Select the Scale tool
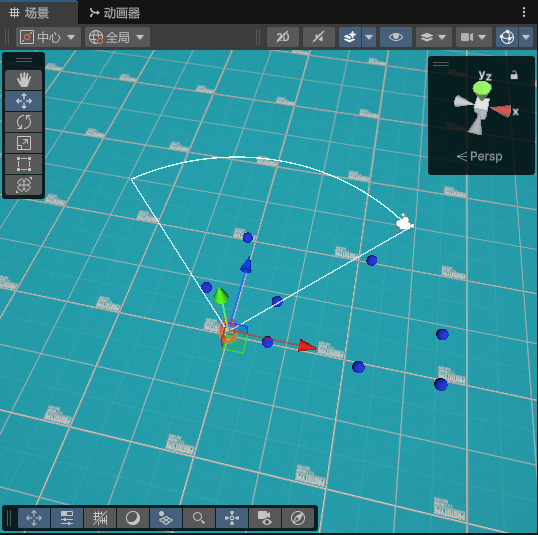The width and height of the screenshot is (538, 535). [24, 143]
